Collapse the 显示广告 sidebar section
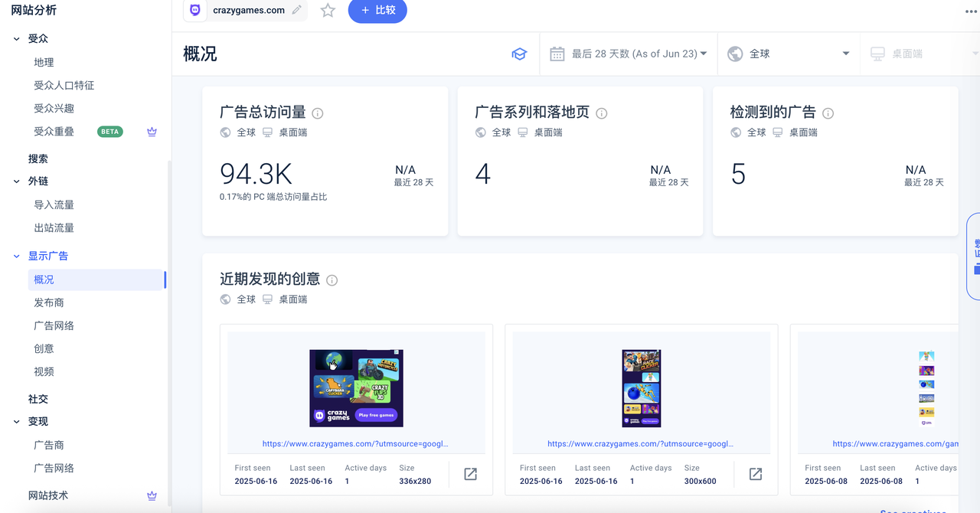The width and height of the screenshot is (980, 513). pos(17,256)
